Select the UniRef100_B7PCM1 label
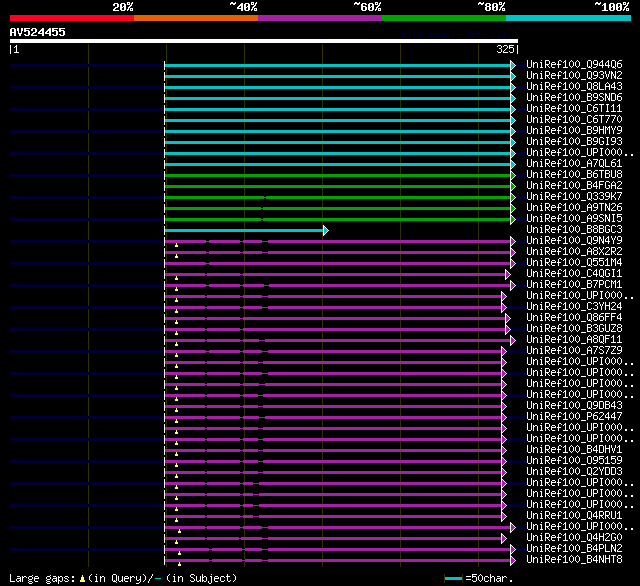The image size is (640, 586). click(574, 284)
